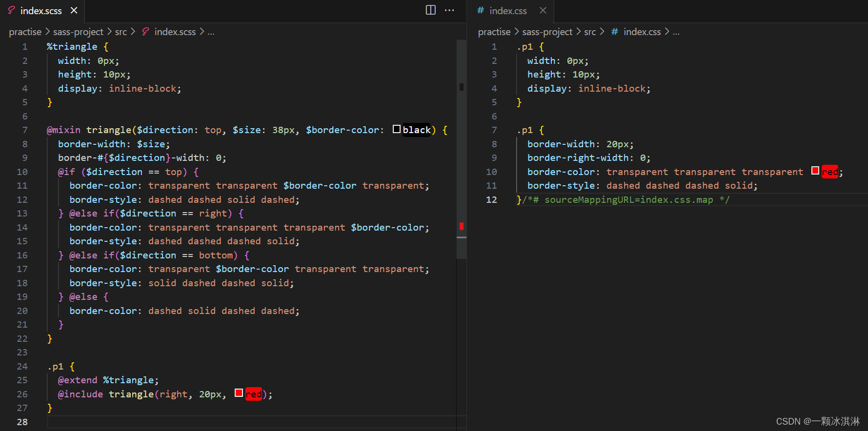Image resolution: width=868 pixels, height=431 pixels.
Task: Click 'border-style: dashed dashed dashed solid;' in index.css
Action: [x=643, y=186]
